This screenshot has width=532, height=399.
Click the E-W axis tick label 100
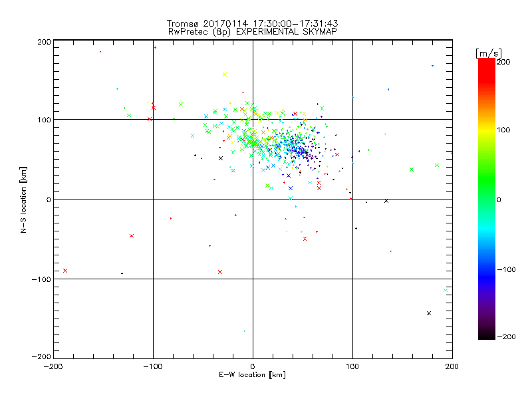(352, 366)
